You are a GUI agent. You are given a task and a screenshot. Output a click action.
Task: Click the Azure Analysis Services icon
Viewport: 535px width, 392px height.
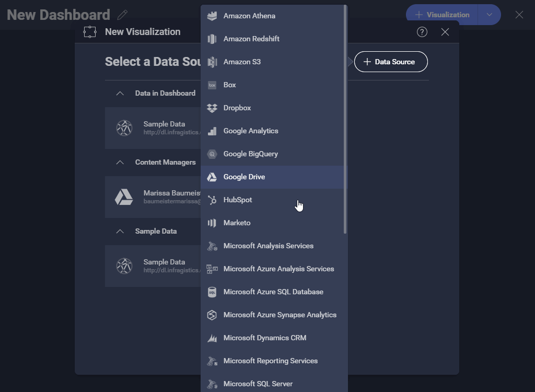pyautogui.click(x=212, y=269)
